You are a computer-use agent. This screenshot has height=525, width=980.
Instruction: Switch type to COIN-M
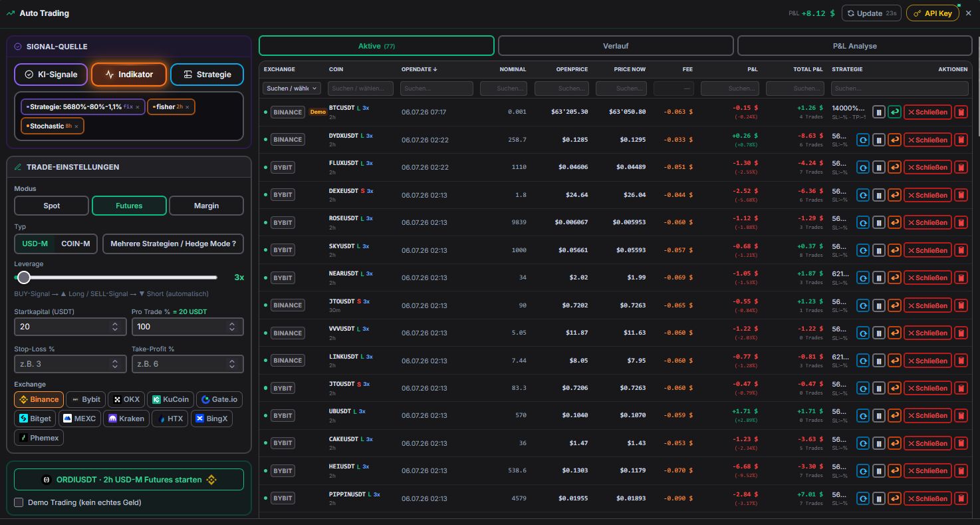pyautogui.click(x=75, y=244)
